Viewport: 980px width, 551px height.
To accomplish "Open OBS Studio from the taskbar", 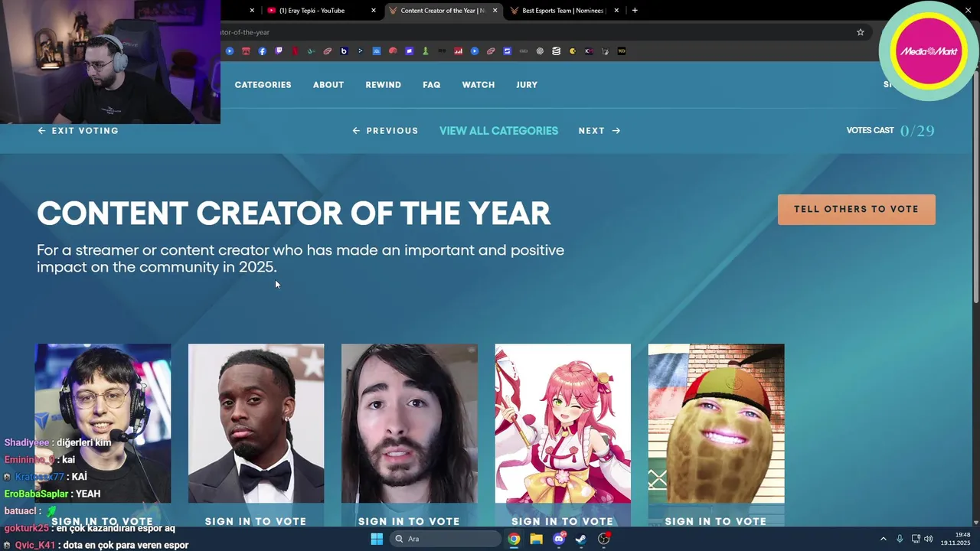I will coord(603,539).
